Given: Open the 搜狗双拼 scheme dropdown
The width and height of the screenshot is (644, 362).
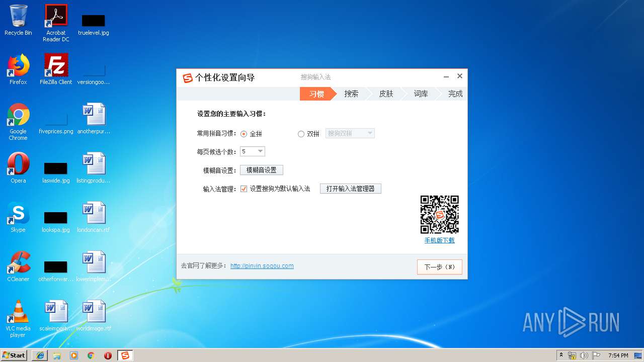Looking at the screenshot, I should [350, 133].
